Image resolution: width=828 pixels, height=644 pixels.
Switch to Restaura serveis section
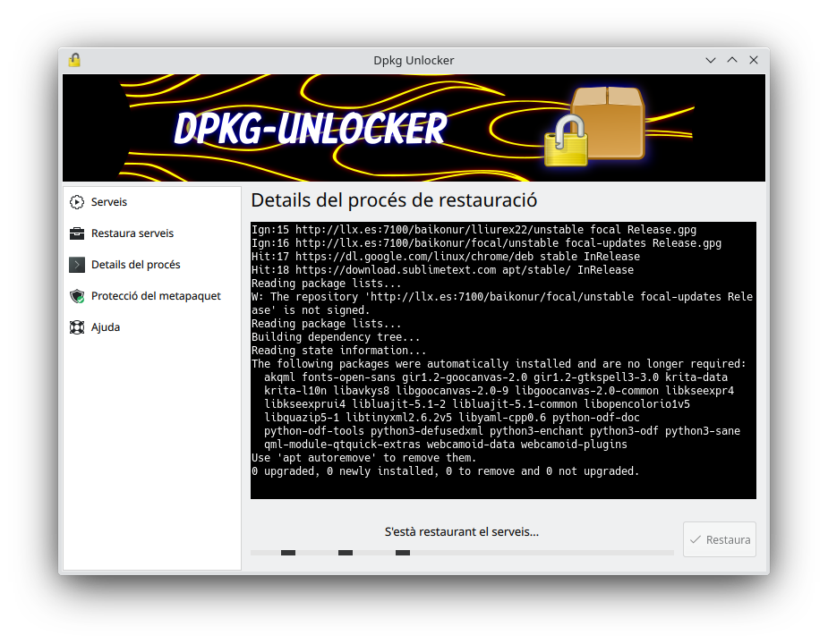(x=132, y=233)
